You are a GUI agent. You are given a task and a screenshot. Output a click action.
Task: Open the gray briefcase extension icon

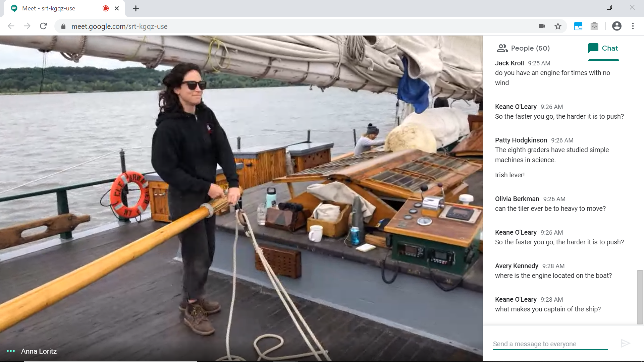click(x=594, y=26)
